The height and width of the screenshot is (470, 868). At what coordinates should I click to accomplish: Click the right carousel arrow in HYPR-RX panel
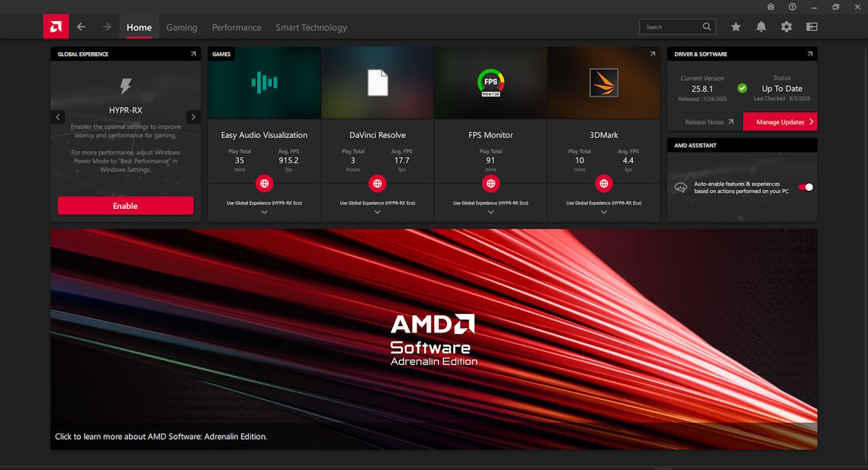coord(193,116)
